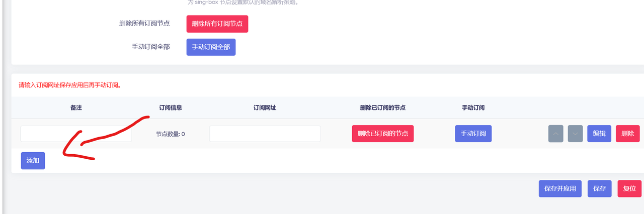Image resolution: width=644 pixels, height=214 pixels.
Task: Click the 订阅网址 column header
Action: point(265,108)
